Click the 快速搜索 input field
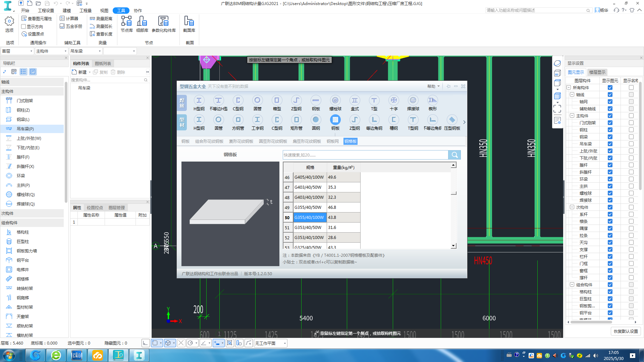The image size is (644, 362). click(x=365, y=155)
